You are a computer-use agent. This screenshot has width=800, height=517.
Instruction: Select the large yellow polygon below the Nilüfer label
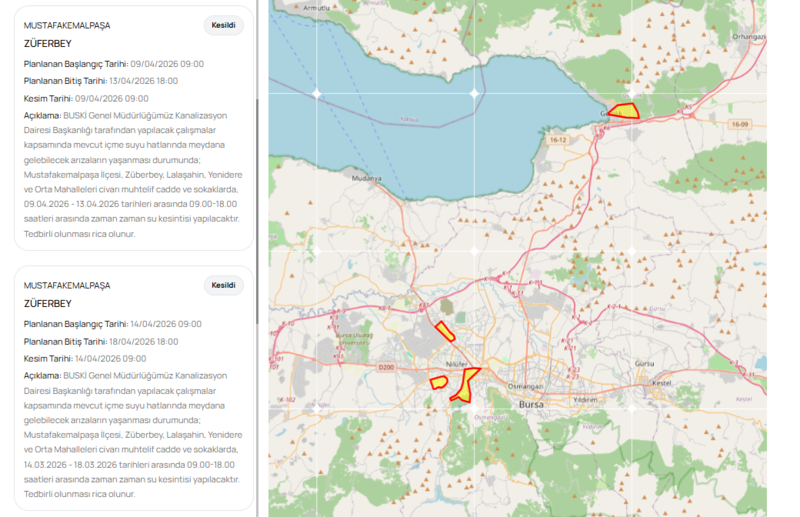point(465,385)
